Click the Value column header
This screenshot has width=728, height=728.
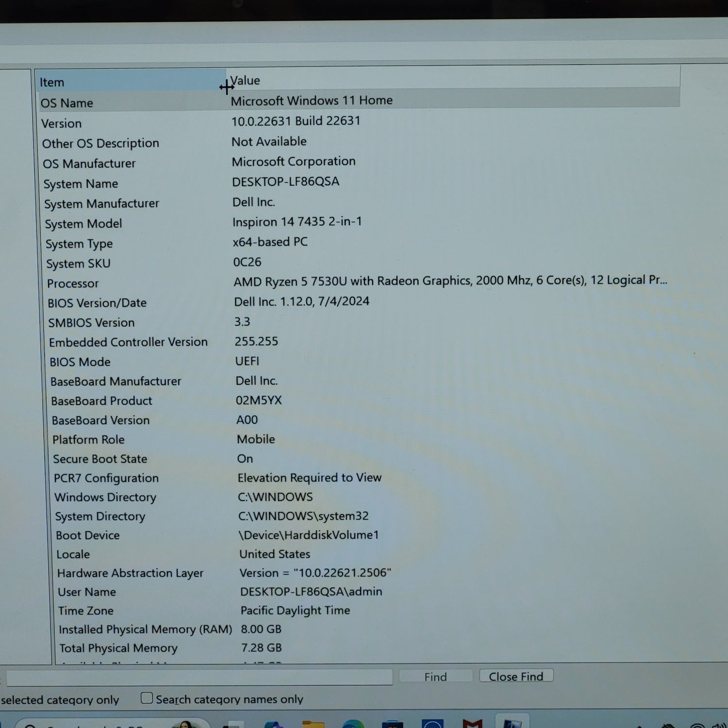click(x=453, y=79)
